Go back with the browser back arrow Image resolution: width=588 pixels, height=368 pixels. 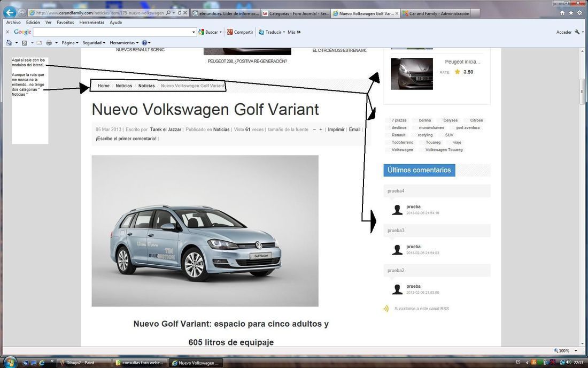coord(10,12)
